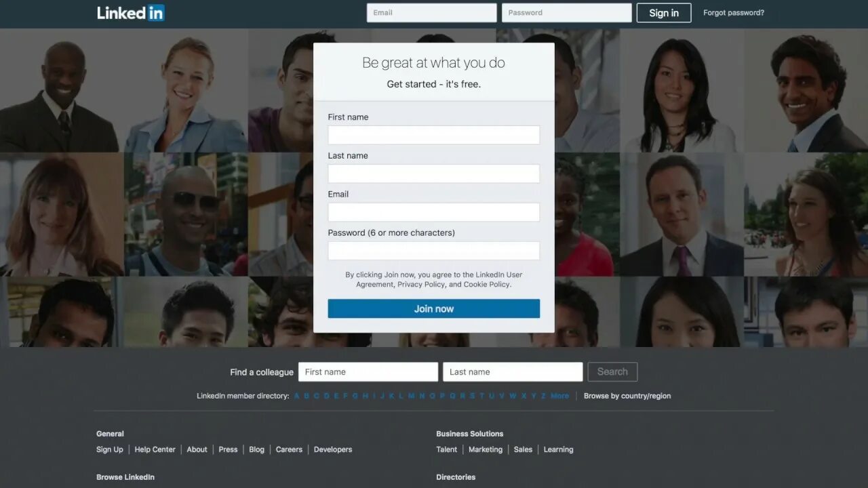Screen dimensions: 868x488
Task: Focus the signup Password field (6 or more characters)
Action: (x=434, y=251)
